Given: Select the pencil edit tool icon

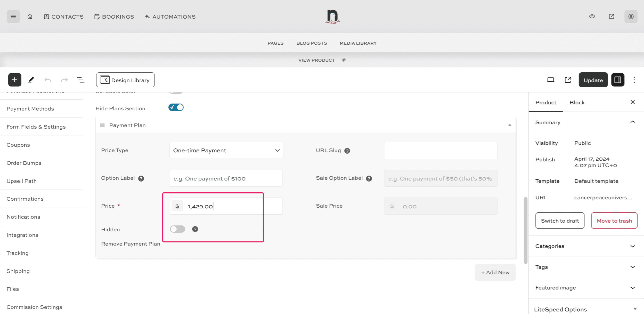Looking at the screenshot, I should [x=31, y=80].
